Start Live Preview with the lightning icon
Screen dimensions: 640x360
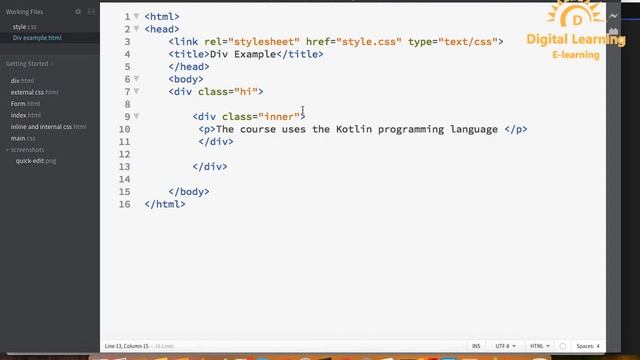[x=613, y=16]
